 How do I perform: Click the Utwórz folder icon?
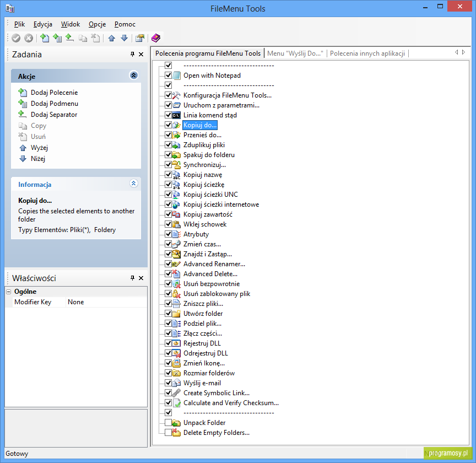[x=176, y=314]
